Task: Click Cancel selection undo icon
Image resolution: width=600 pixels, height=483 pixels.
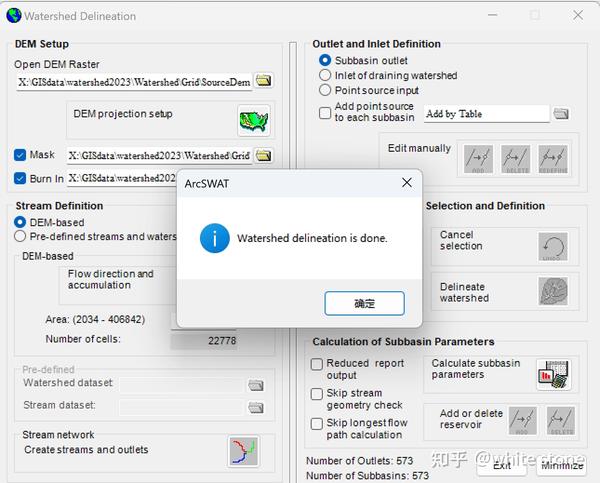Action: 553,247
